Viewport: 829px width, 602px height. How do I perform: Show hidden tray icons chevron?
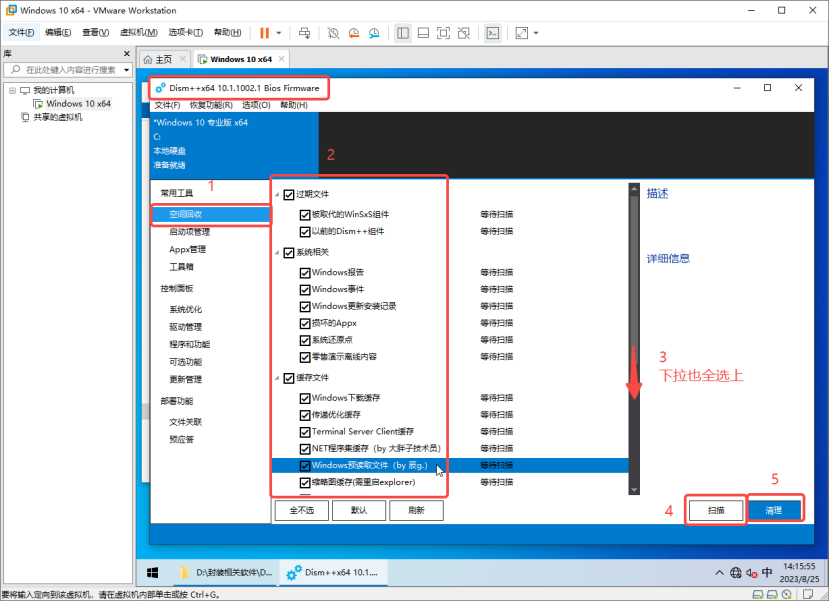(720, 573)
